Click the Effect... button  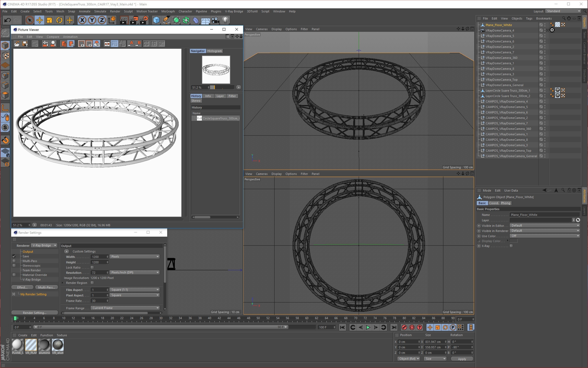coord(22,287)
